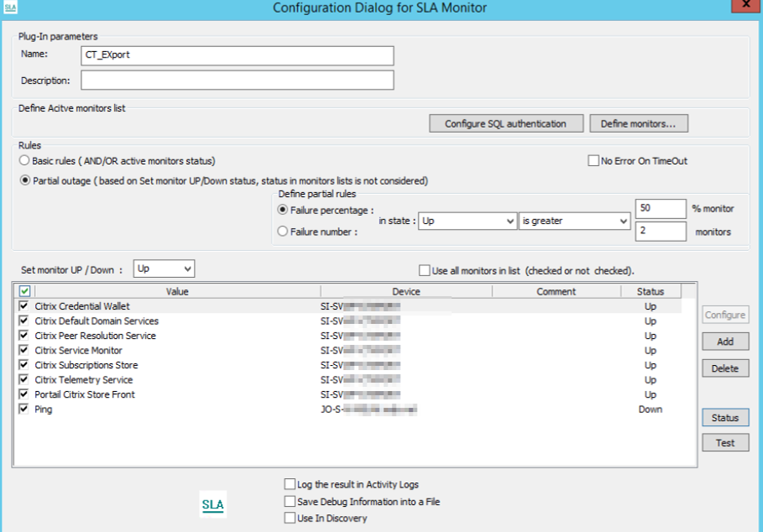Uncheck Citrix Subscriptions Store monitor
The image size is (763, 532).
24,364
